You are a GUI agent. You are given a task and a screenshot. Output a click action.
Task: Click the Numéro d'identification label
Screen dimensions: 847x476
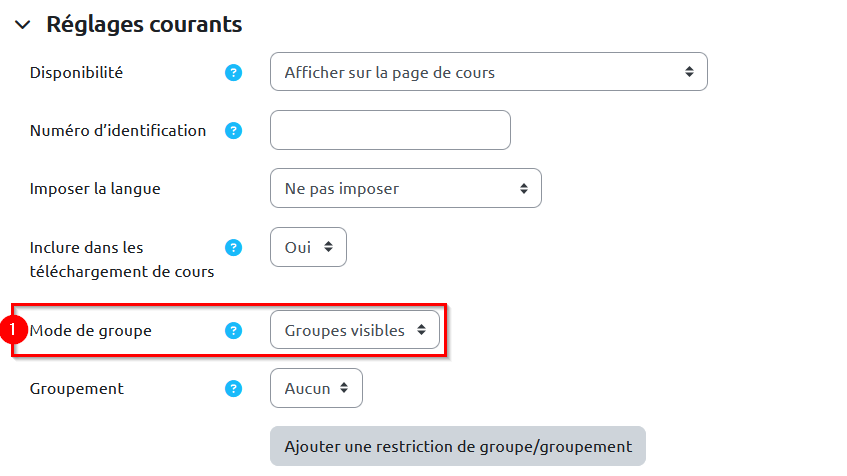point(118,130)
